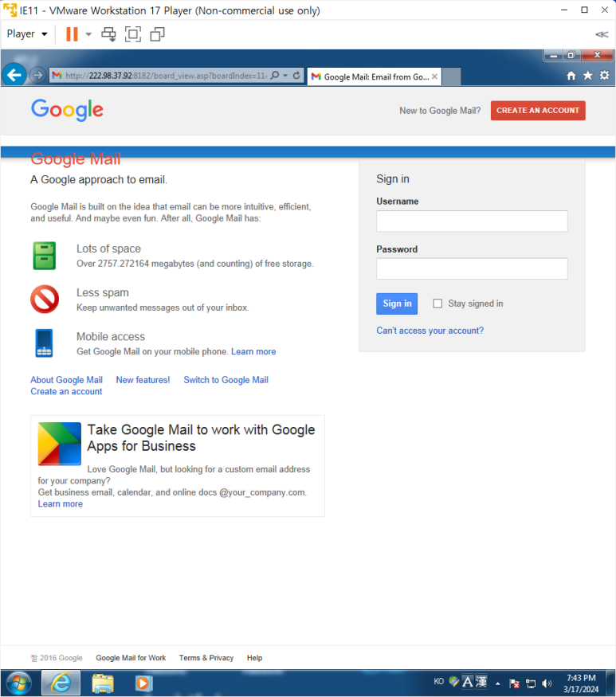The image size is (616, 697).
Task: Open Google Mail for Work footer link
Action: point(131,657)
